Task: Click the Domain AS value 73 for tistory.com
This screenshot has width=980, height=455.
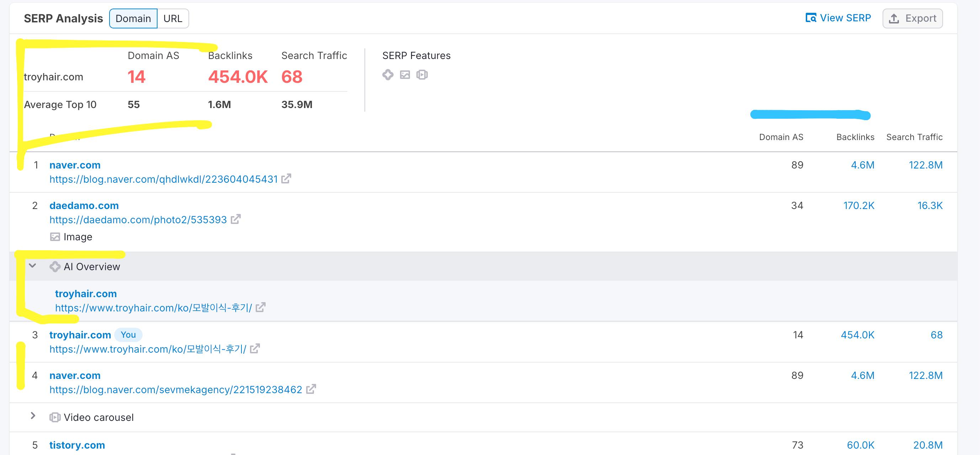Action: [x=797, y=445]
